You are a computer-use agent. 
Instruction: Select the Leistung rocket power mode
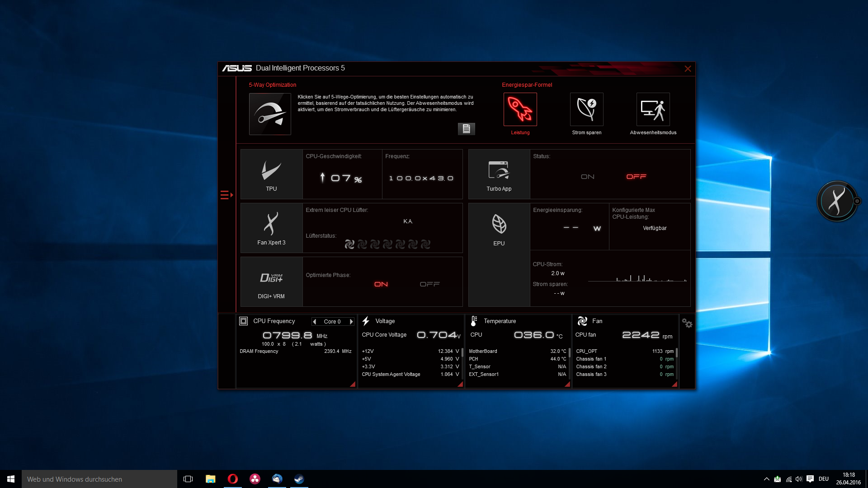[520, 109]
